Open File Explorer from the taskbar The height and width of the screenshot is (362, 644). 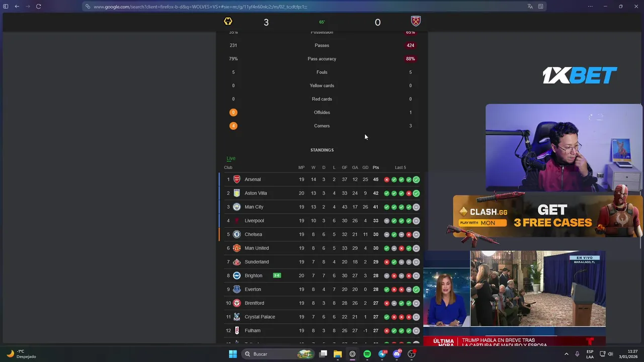coord(338,354)
